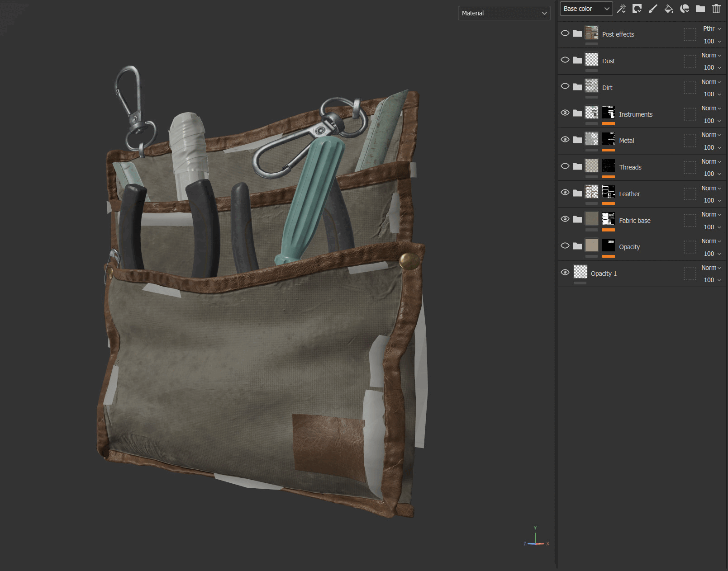Open the Material viewport mode dropdown
This screenshot has width=728, height=571.
[x=504, y=13]
